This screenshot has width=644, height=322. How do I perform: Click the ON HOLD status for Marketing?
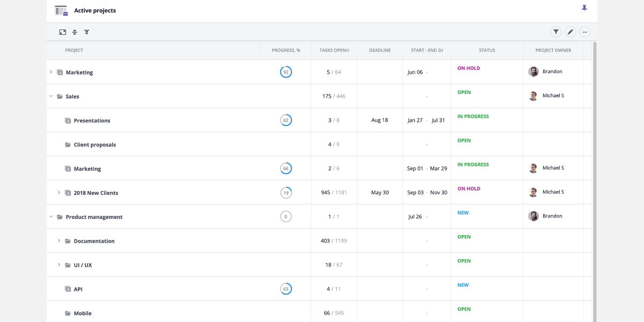tap(468, 68)
